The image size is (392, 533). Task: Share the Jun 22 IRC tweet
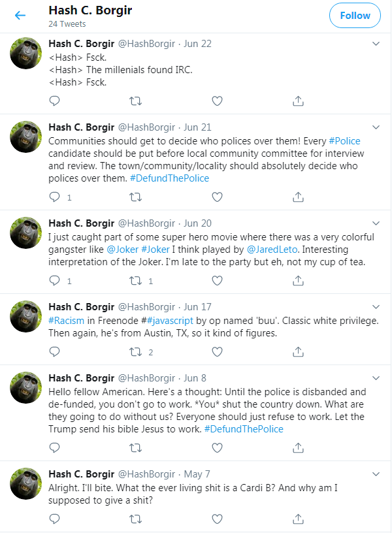(x=298, y=101)
